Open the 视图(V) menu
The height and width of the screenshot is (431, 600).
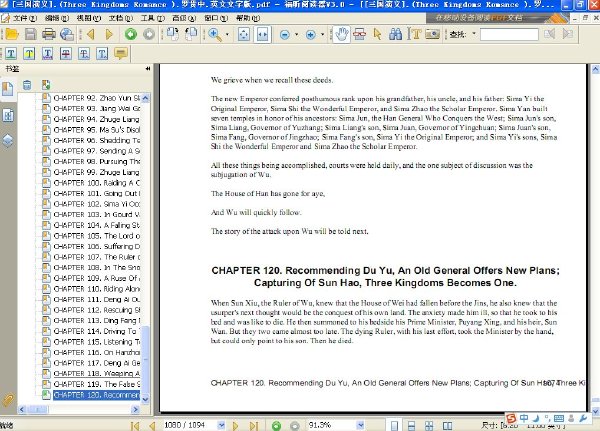88,18
